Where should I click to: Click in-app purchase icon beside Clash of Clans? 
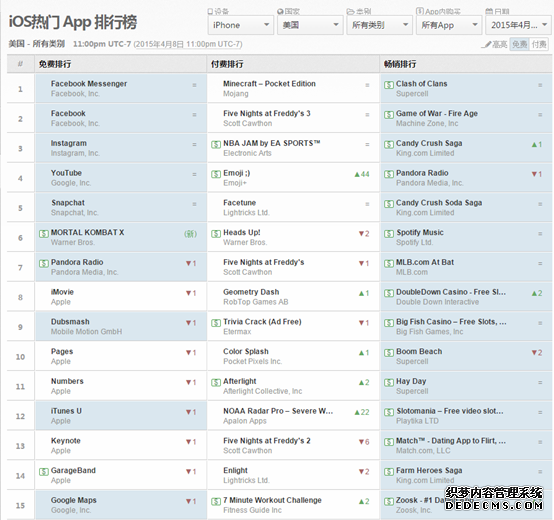[x=389, y=85]
